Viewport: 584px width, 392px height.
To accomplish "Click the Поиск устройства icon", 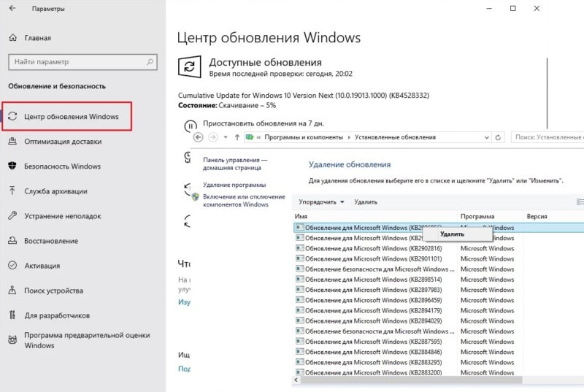I will pyautogui.click(x=12, y=291).
